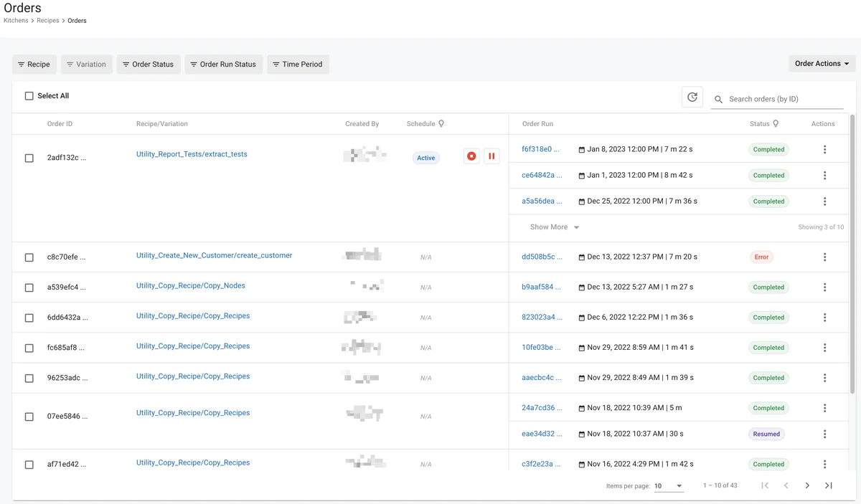
Task: Click the refresh orders icon
Action: (692, 96)
